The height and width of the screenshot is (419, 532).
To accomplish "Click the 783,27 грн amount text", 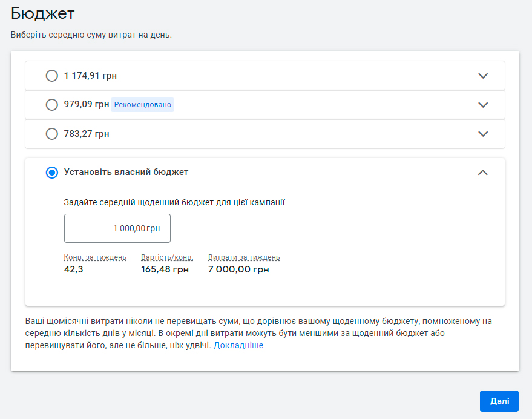I will coord(87,134).
